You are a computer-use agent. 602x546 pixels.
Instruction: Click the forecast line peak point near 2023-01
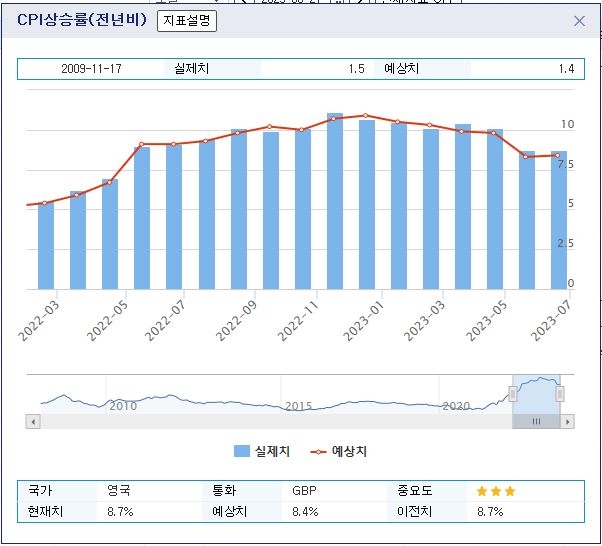(366, 116)
